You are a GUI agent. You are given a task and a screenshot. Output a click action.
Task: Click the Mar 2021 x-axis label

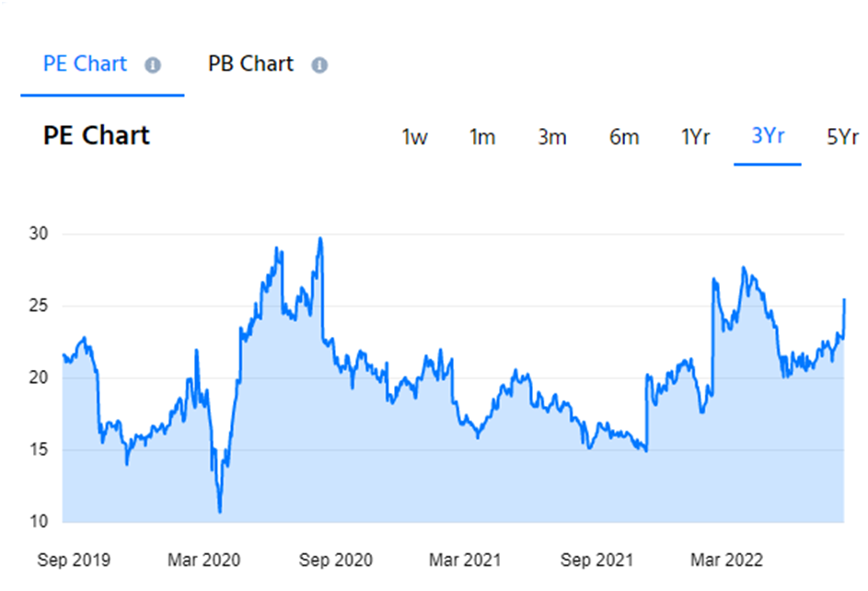[467, 560]
